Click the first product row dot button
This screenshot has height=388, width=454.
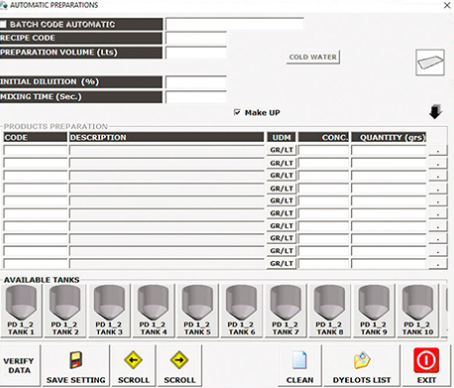pos(438,151)
